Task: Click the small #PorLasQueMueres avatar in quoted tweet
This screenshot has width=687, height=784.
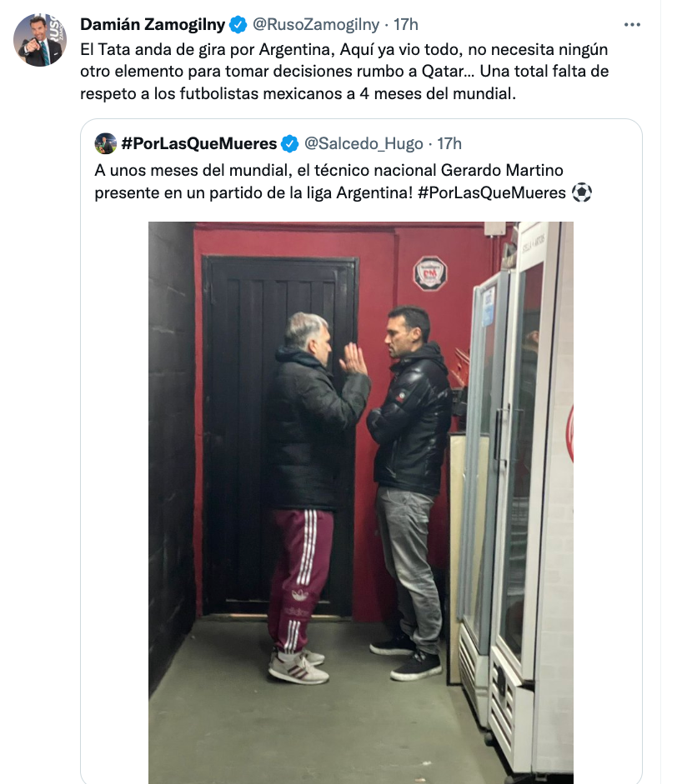Action: [x=106, y=143]
